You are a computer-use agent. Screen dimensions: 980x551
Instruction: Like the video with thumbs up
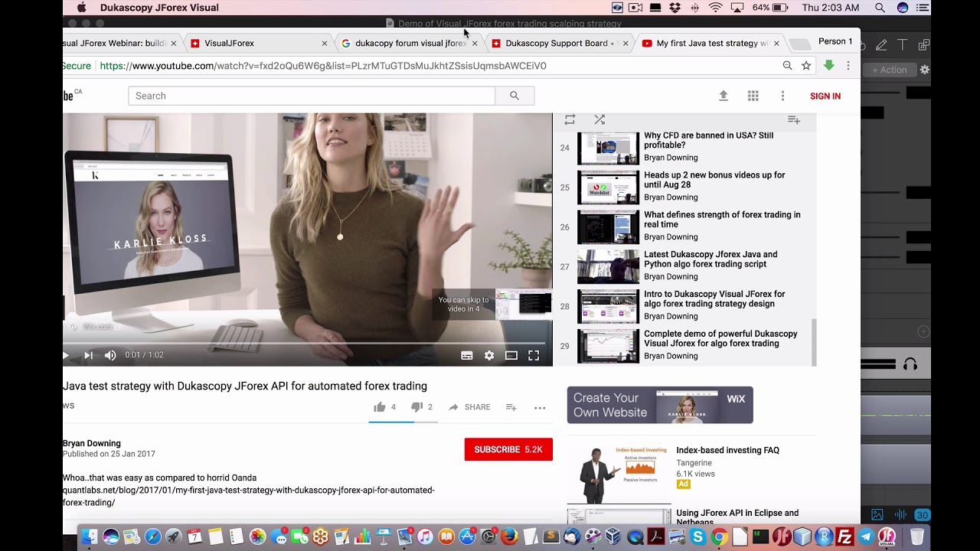[x=380, y=407]
